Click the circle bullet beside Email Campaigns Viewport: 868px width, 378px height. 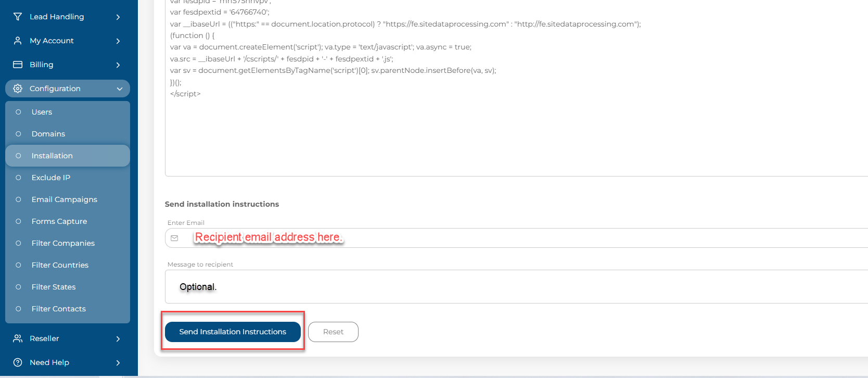click(x=18, y=199)
